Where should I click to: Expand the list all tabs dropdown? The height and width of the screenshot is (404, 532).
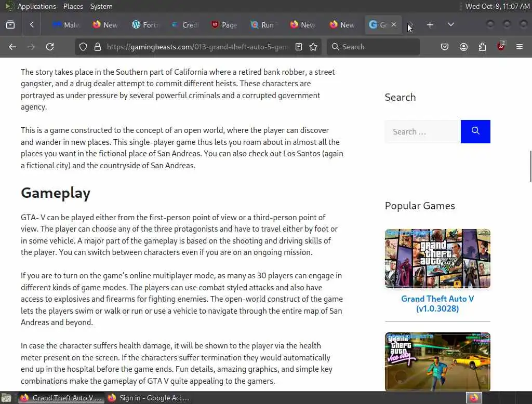tap(450, 25)
